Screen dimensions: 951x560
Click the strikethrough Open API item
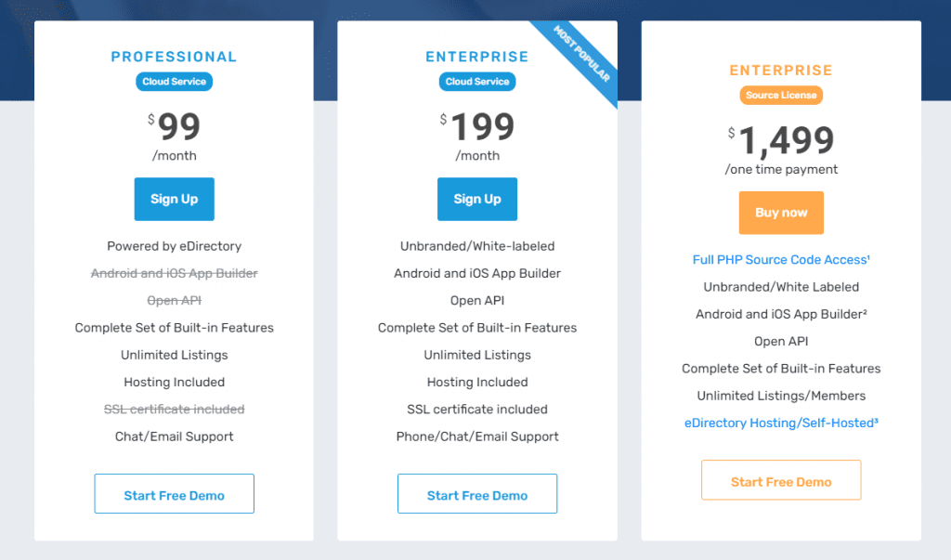click(x=174, y=300)
